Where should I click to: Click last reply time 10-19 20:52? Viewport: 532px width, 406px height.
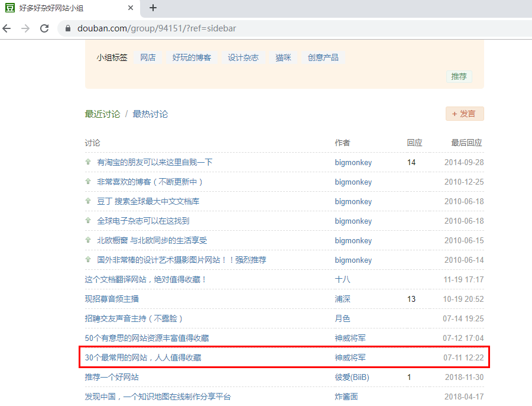pyautogui.click(x=463, y=299)
